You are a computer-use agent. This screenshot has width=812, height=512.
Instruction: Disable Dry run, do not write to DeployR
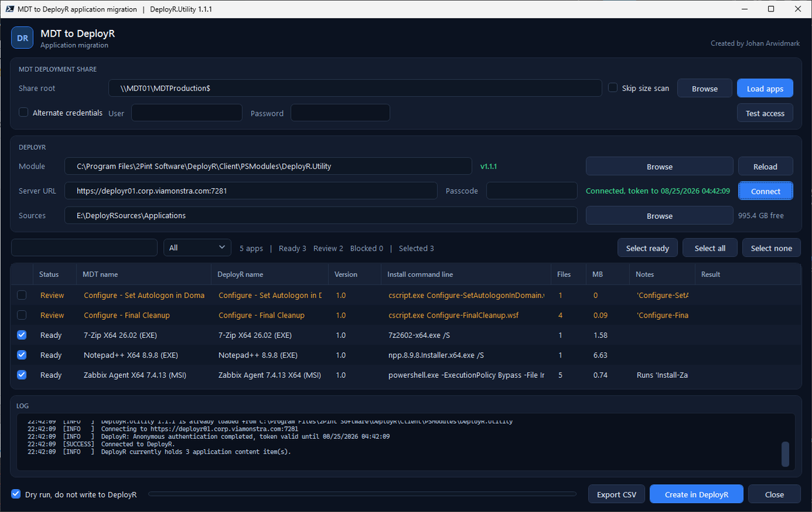point(16,494)
